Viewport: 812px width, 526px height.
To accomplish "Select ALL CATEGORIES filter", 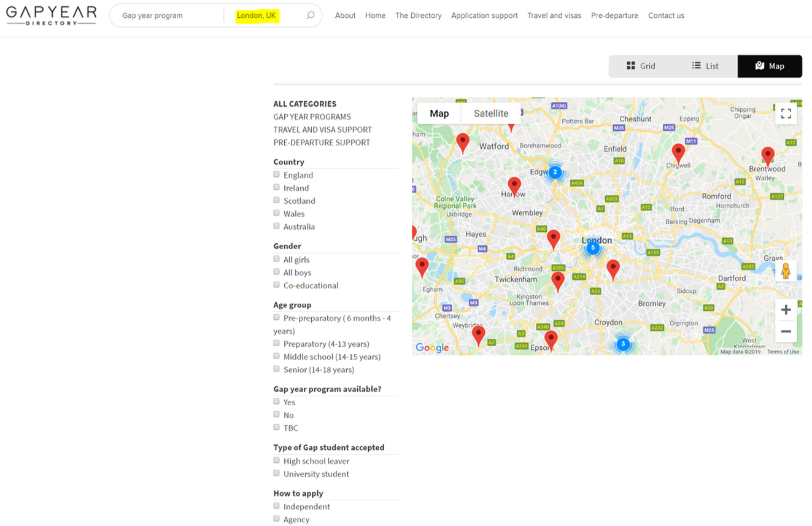I will tap(304, 104).
